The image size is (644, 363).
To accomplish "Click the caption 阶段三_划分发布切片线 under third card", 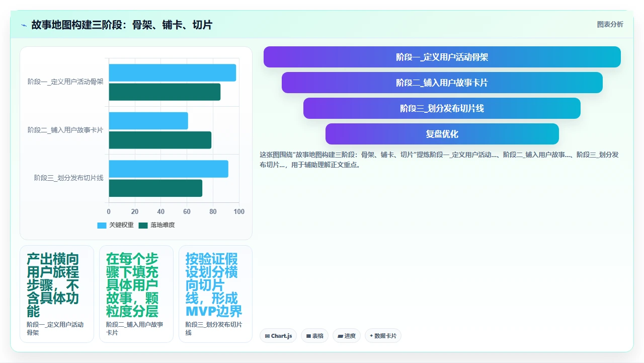I will pos(214,329).
